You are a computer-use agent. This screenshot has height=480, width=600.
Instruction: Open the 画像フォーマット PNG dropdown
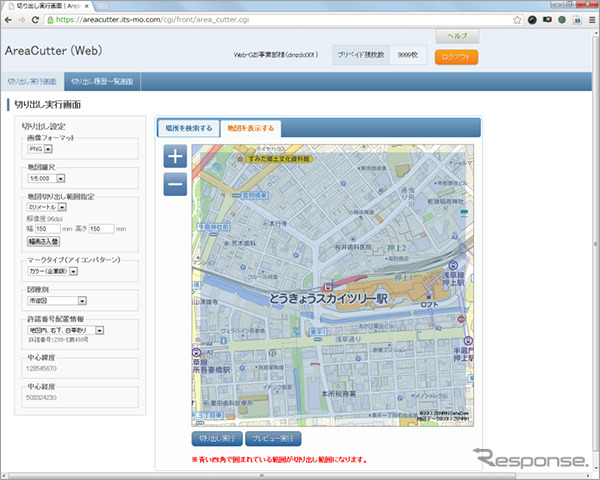tap(40, 149)
